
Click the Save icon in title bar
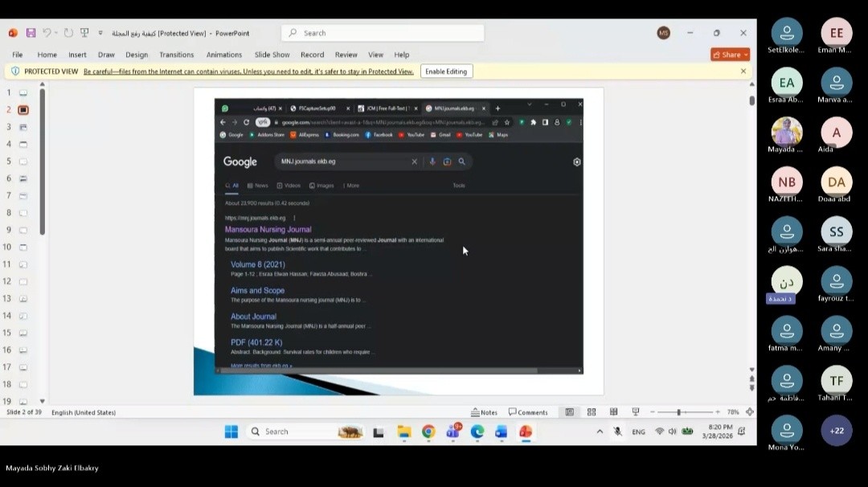[31, 33]
